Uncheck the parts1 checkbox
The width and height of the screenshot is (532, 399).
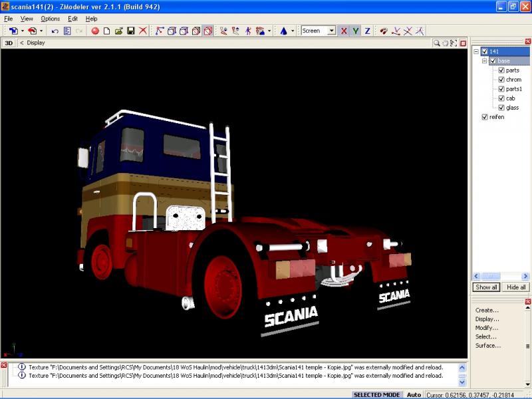pyautogui.click(x=501, y=89)
